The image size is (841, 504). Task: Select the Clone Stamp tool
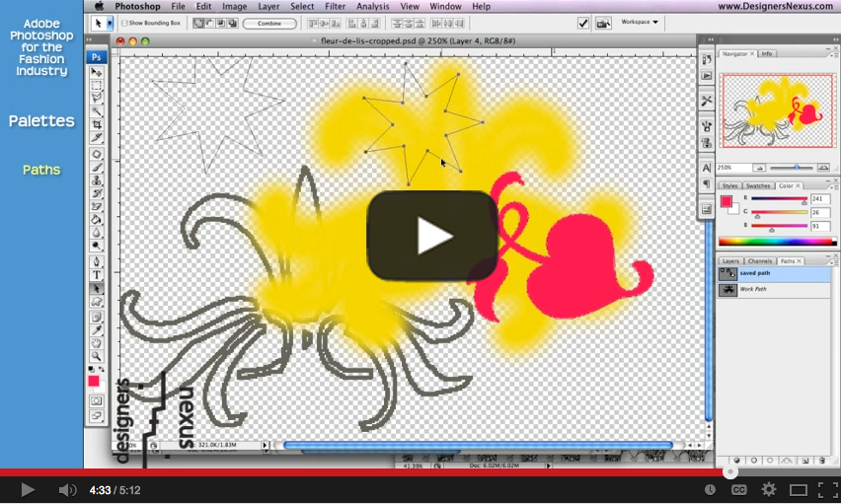pos(97,180)
